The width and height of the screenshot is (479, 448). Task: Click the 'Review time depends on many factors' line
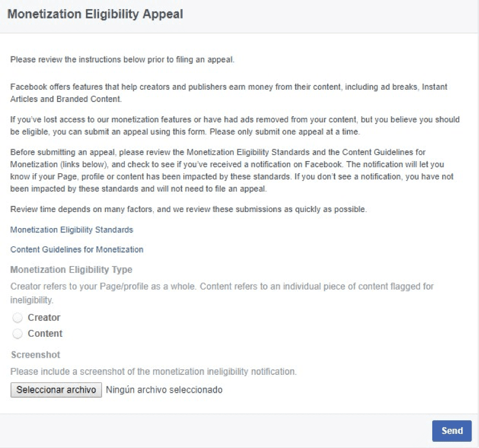pos(189,210)
